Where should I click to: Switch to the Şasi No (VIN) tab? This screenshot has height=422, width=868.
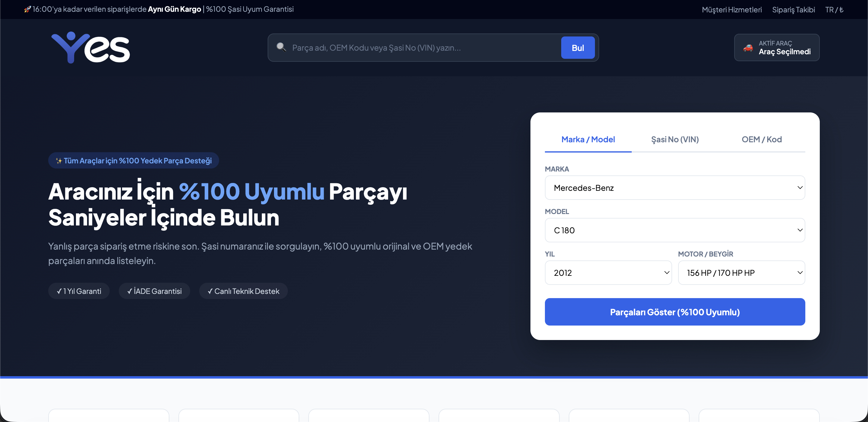[675, 140]
